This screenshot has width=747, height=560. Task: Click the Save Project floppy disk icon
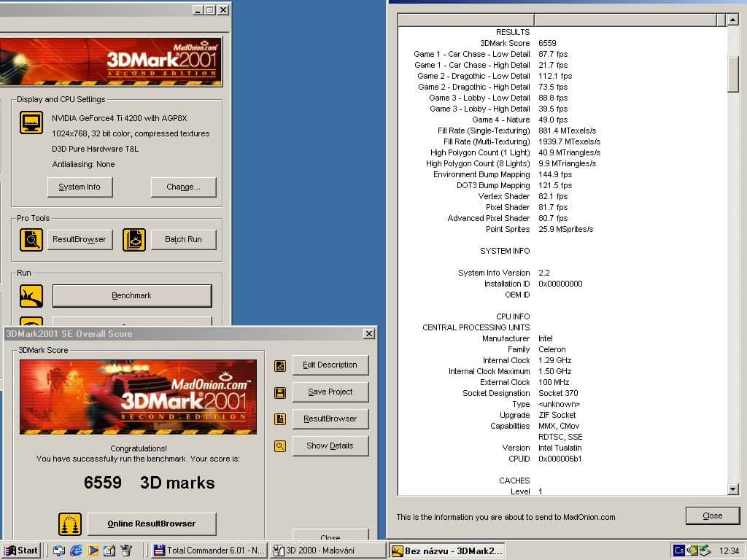280,393
